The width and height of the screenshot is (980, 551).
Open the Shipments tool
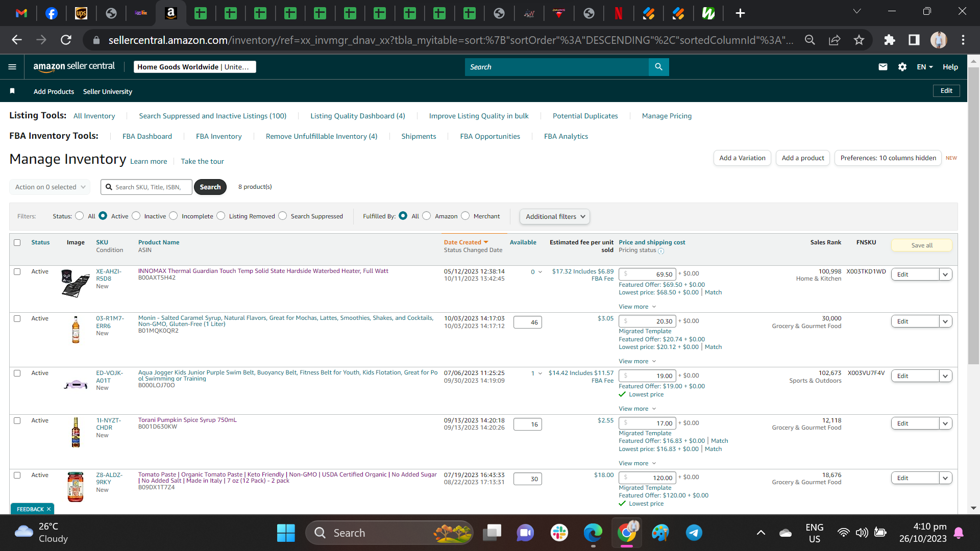tap(419, 136)
